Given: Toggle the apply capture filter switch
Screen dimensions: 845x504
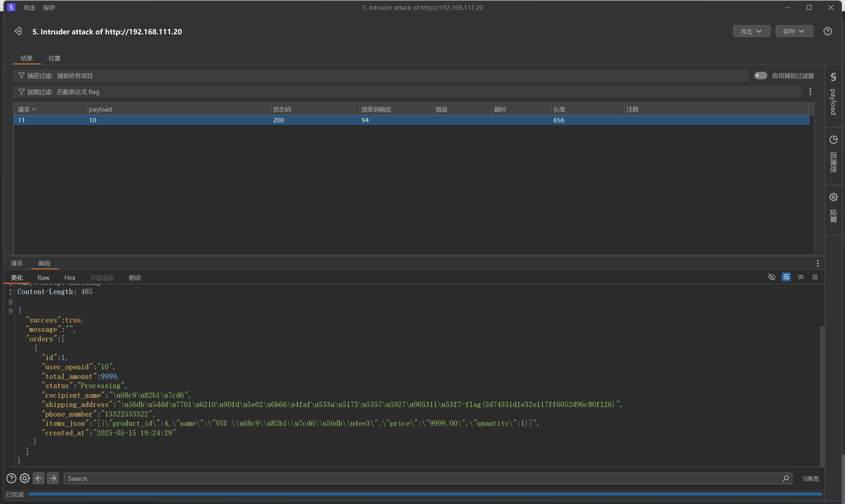Looking at the screenshot, I should [760, 75].
